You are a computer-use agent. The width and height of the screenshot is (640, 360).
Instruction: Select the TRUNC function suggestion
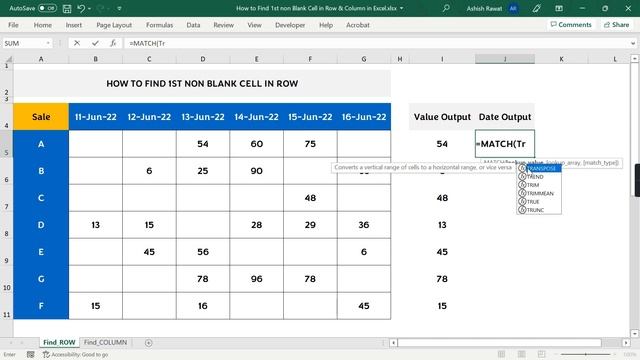coord(539,210)
